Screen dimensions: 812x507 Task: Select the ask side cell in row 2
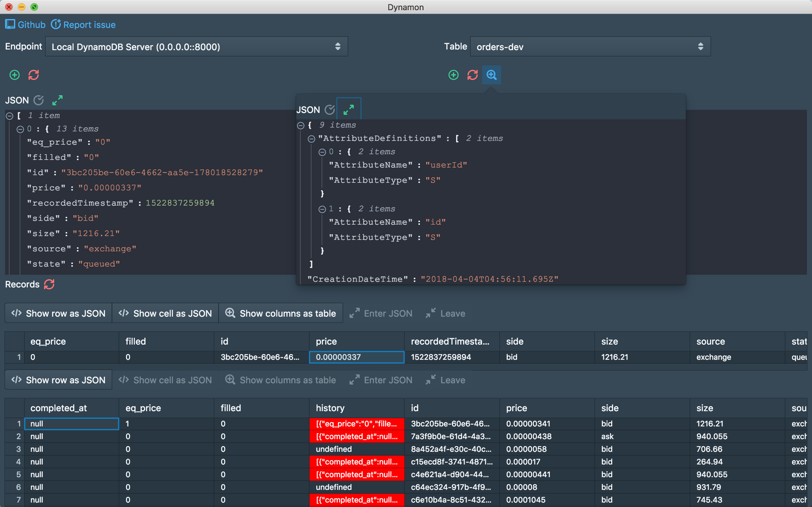(x=642, y=437)
